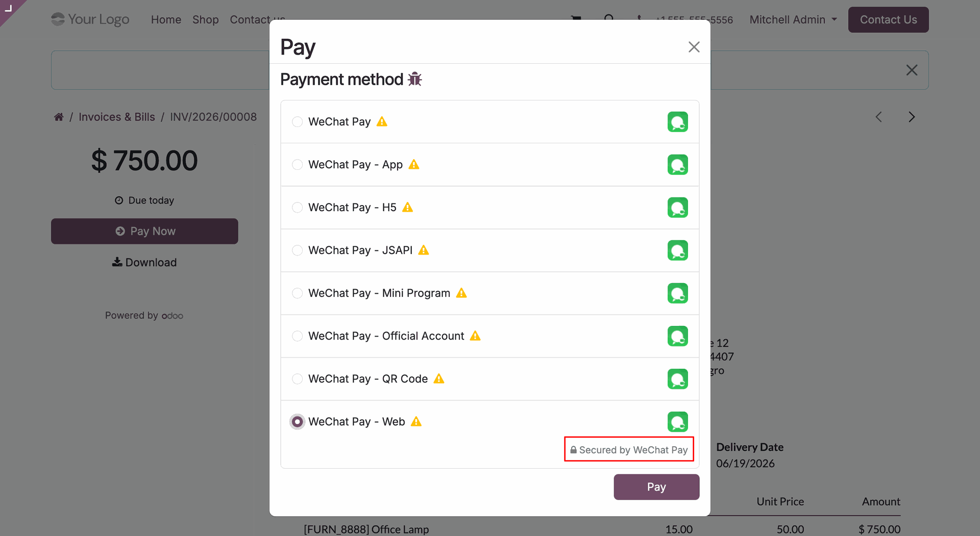980x536 pixels.
Task: Choose the WeChat Pay - Official Account radio button
Action: click(297, 336)
